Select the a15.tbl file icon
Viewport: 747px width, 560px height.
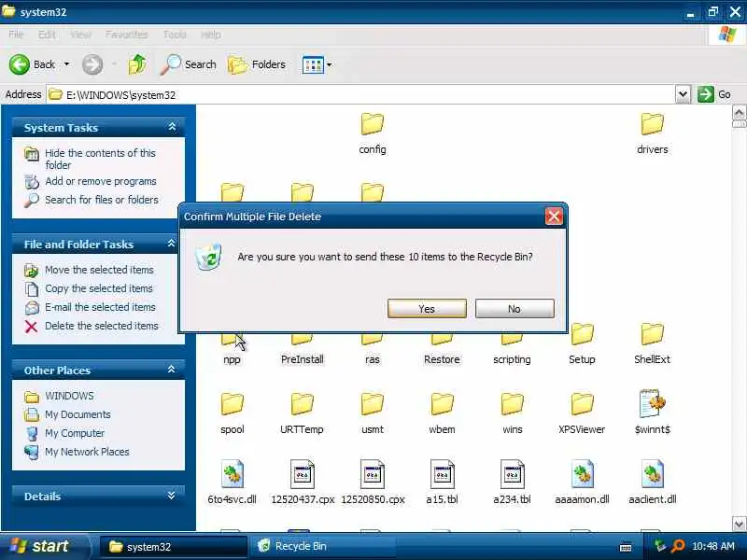point(443,474)
